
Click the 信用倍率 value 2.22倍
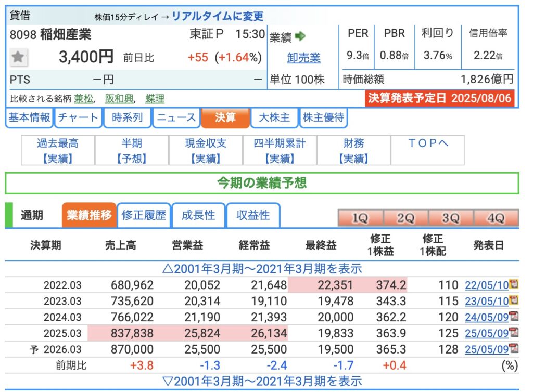coord(488,55)
